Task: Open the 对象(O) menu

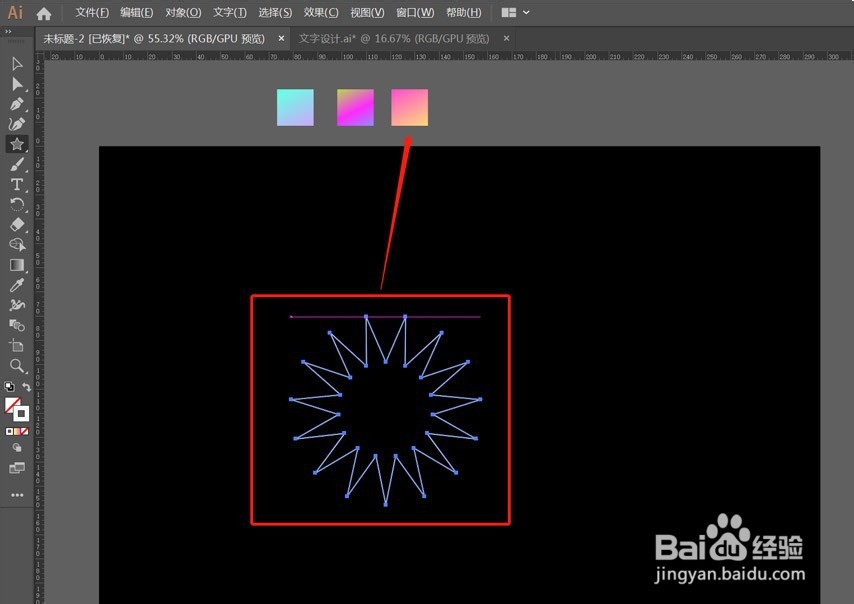Action: point(183,12)
